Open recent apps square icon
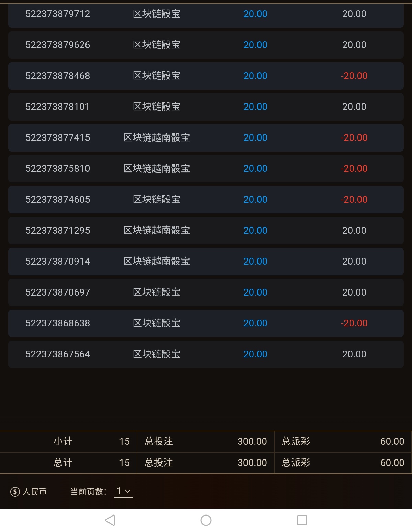 (x=302, y=520)
